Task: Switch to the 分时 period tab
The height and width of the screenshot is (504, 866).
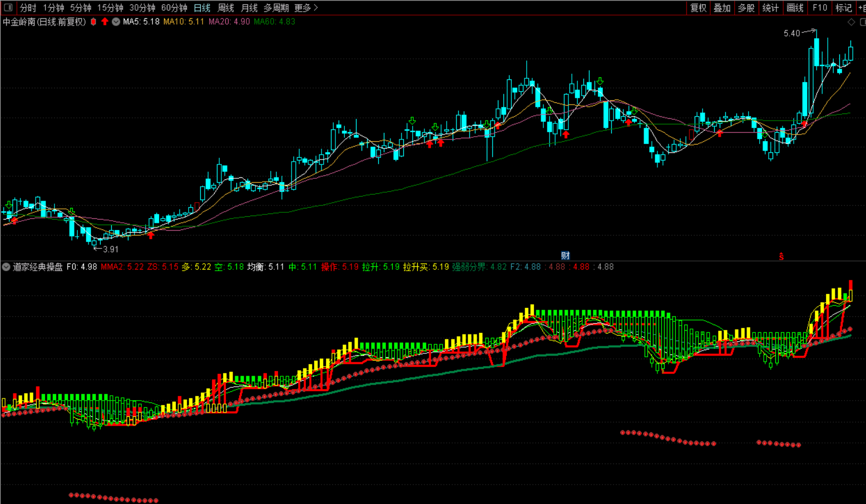Action: pos(28,8)
